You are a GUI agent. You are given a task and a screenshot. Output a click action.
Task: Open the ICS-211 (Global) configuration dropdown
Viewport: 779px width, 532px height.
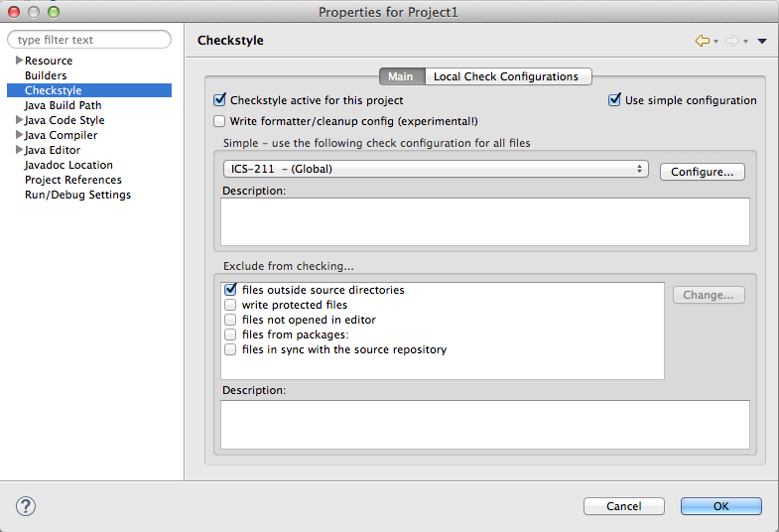[436, 169]
